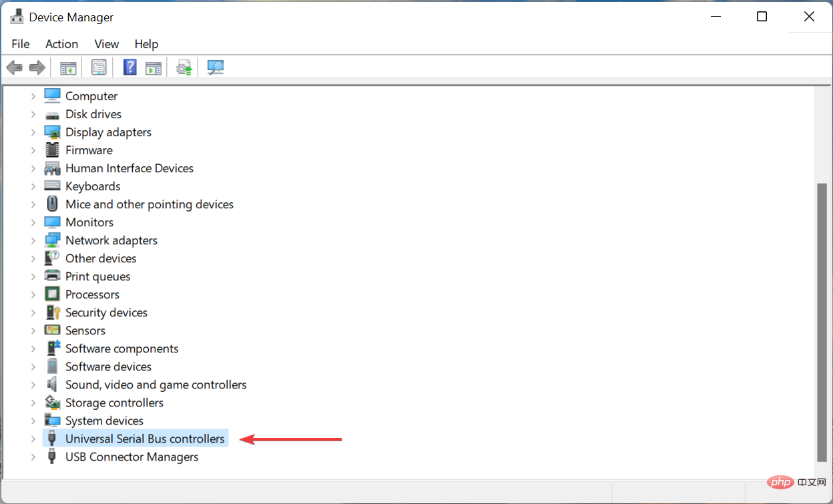Select the Firmware label
The height and width of the screenshot is (504, 833).
tap(89, 150)
